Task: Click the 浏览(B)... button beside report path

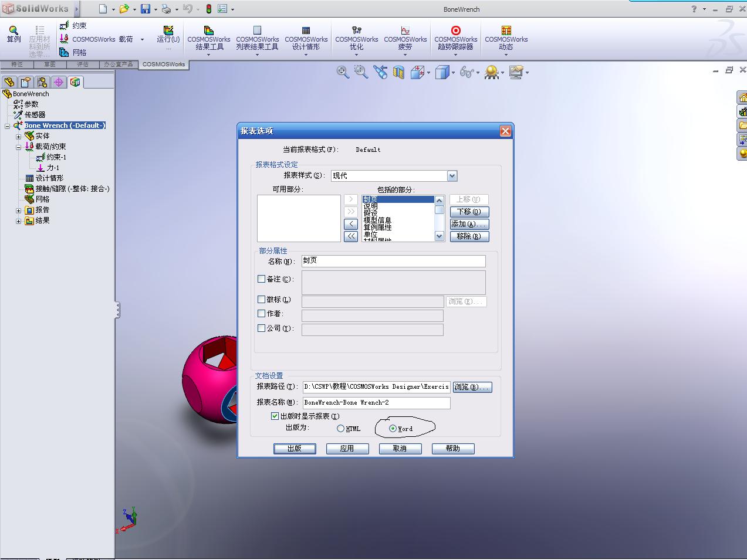Action: pos(472,387)
